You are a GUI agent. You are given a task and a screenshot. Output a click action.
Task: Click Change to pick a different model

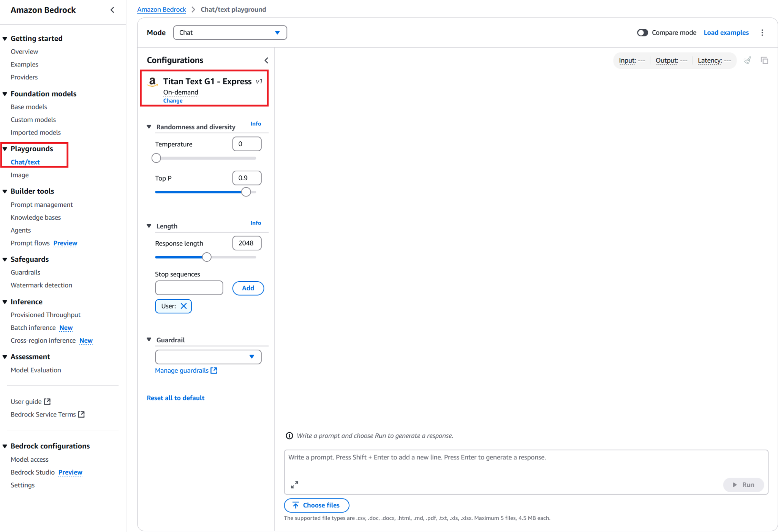click(173, 100)
